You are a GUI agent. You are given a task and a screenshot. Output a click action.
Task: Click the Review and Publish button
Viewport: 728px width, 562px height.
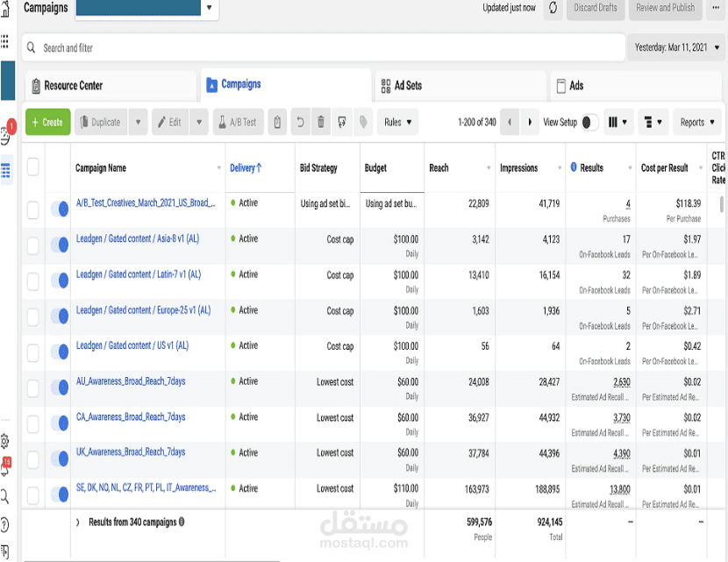(666, 8)
